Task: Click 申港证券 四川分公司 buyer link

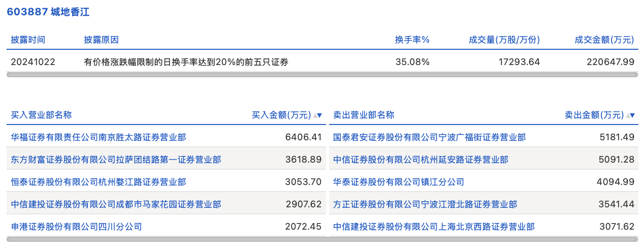Action: [76, 227]
